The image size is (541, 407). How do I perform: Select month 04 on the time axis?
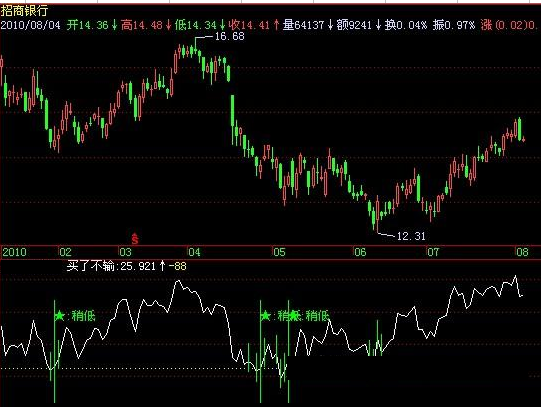pos(194,252)
